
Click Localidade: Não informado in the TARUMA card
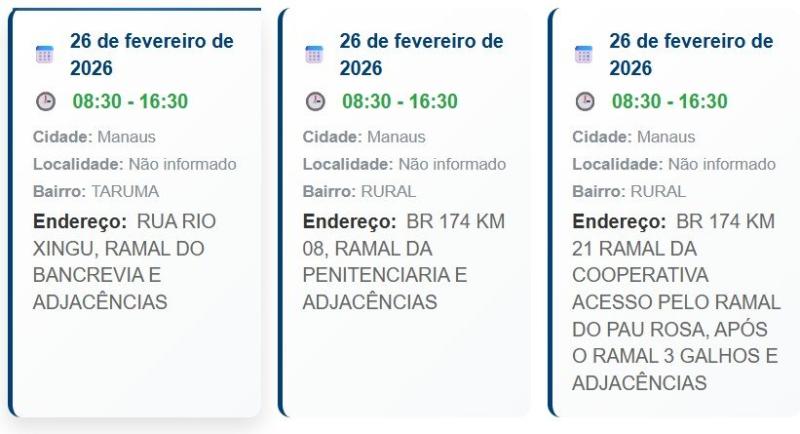click(135, 164)
